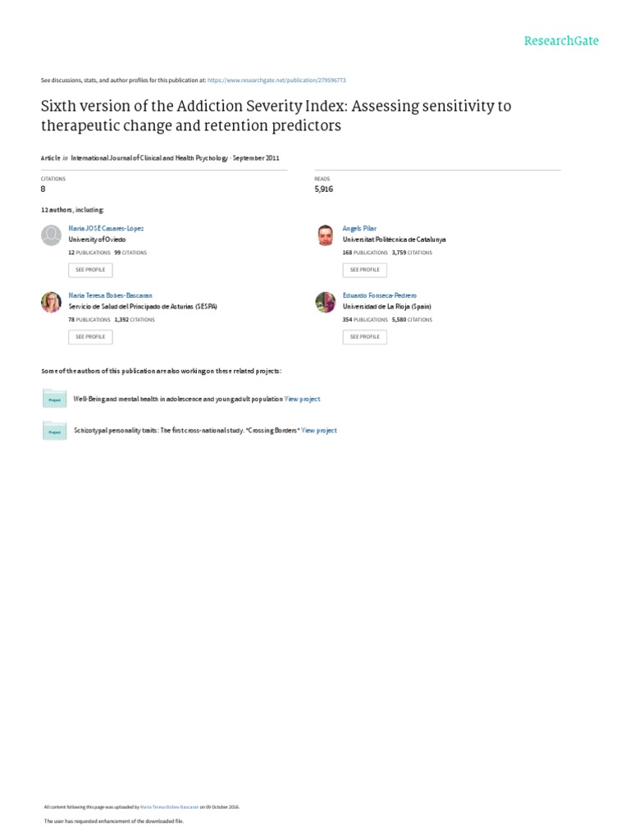Click the ResearchGate logo

561,41
